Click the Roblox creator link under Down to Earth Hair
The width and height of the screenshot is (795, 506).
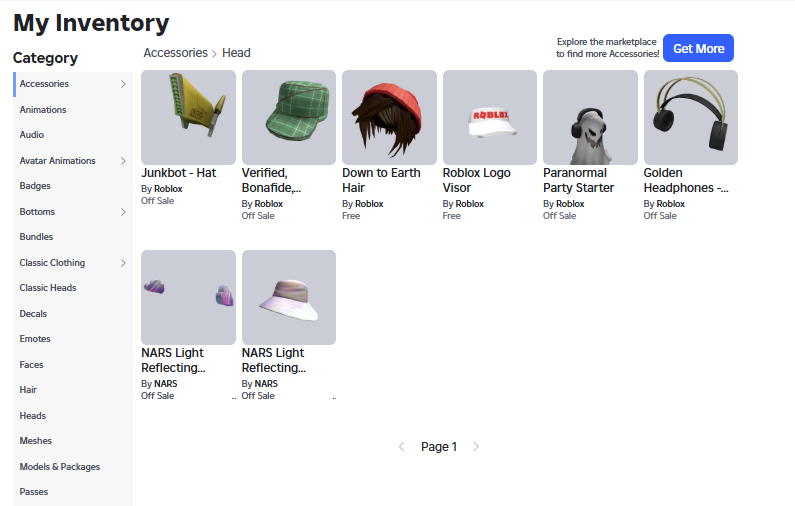(x=369, y=204)
